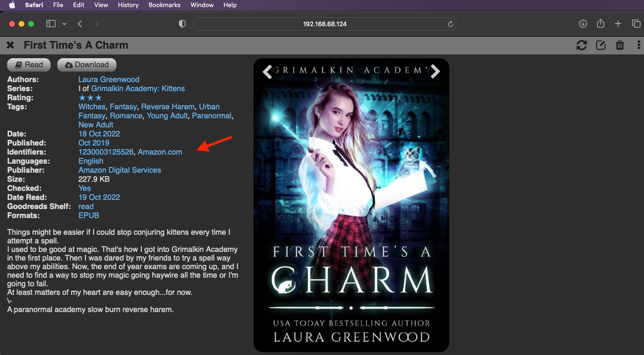This screenshot has height=355, width=644.
Task: Click the size value 227.9 KB
Action: (94, 179)
